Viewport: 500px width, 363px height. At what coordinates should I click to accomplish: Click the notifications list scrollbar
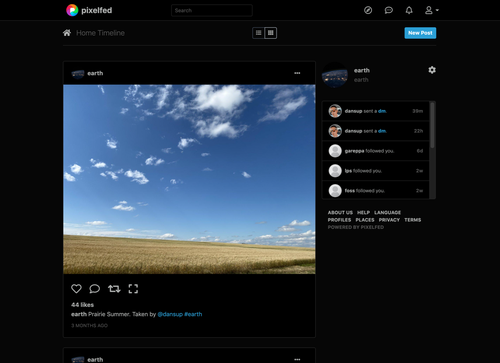[x=432, y=125]
